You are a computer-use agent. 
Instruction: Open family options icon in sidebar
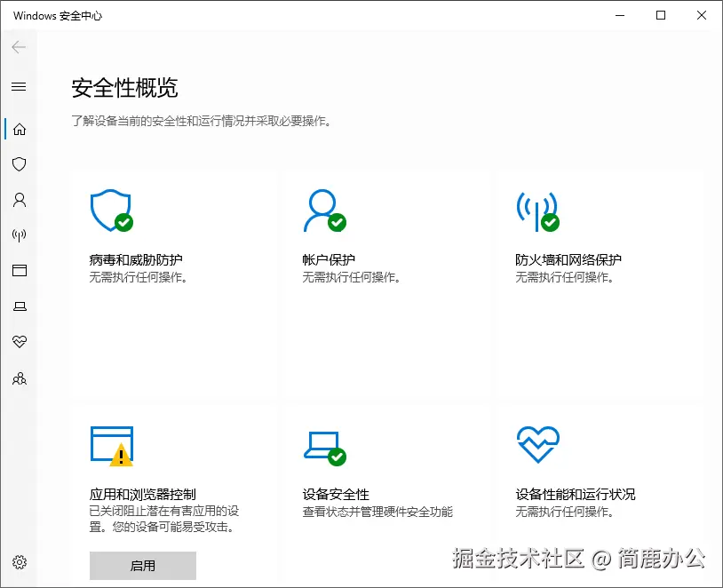[x=20, y=378]
